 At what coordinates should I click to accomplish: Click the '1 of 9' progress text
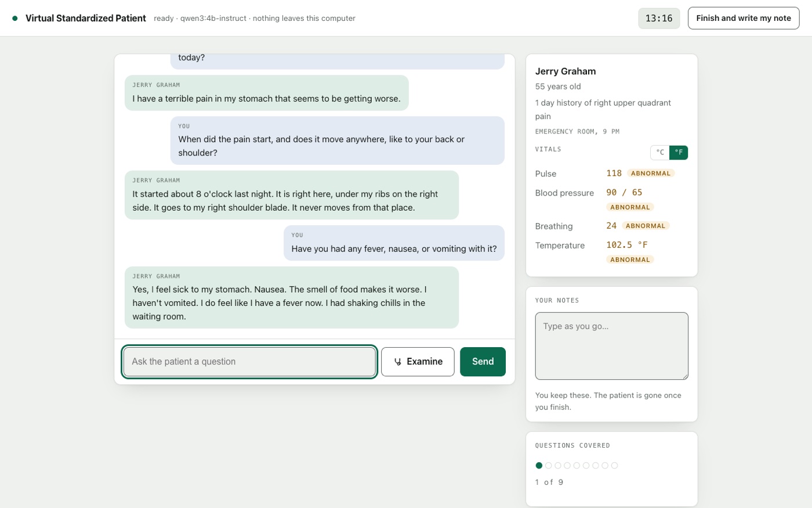tap(549, 482)
